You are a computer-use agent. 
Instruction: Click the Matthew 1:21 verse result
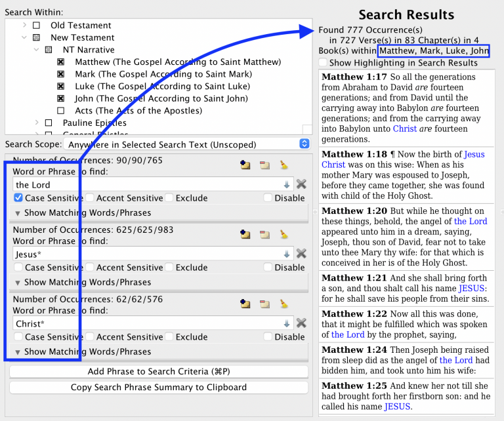[406, 289]
